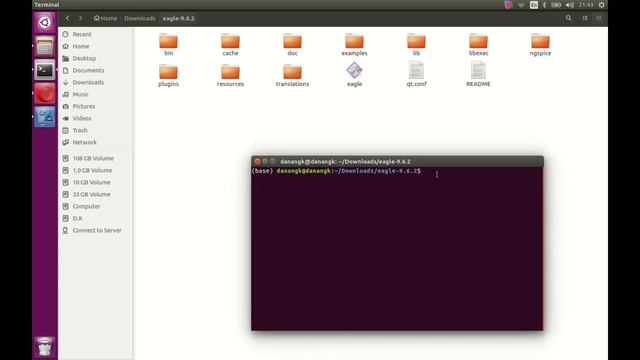Select the qt.conf file

pos(416,74)
